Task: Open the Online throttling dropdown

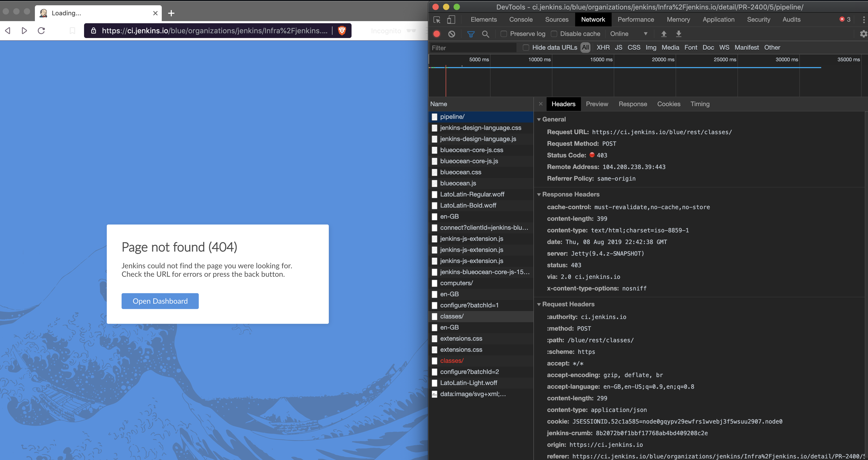Action: click(x=629, y=34)
